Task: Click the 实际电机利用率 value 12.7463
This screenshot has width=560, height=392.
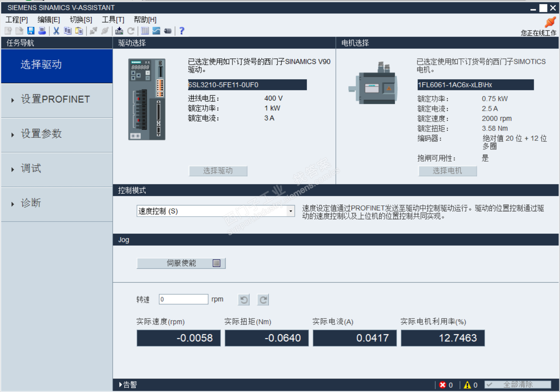Action: pyautogui.click(x=443, y=338)
